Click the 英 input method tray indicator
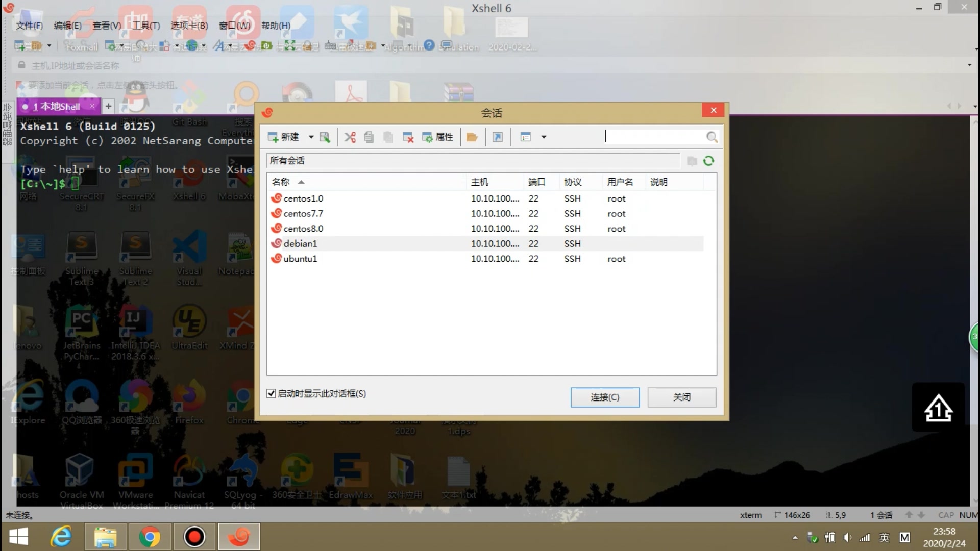 (884, 537)
